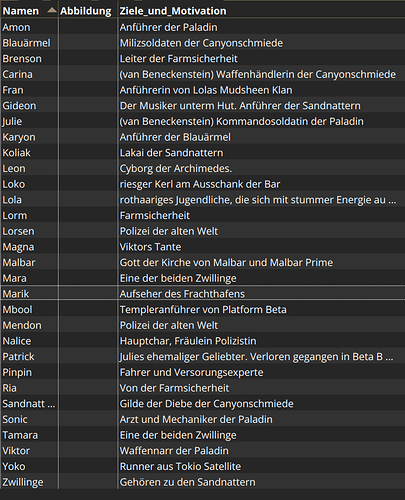Click the Sonic row name
This screenshot has width=405, height=500.
15,419
